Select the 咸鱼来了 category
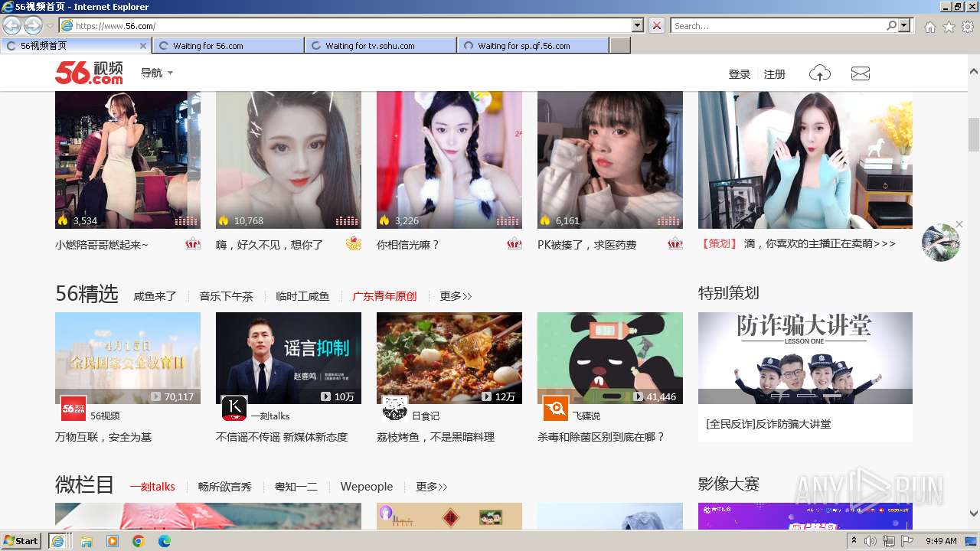Screen dimensions: 980x551 point(155,296)
